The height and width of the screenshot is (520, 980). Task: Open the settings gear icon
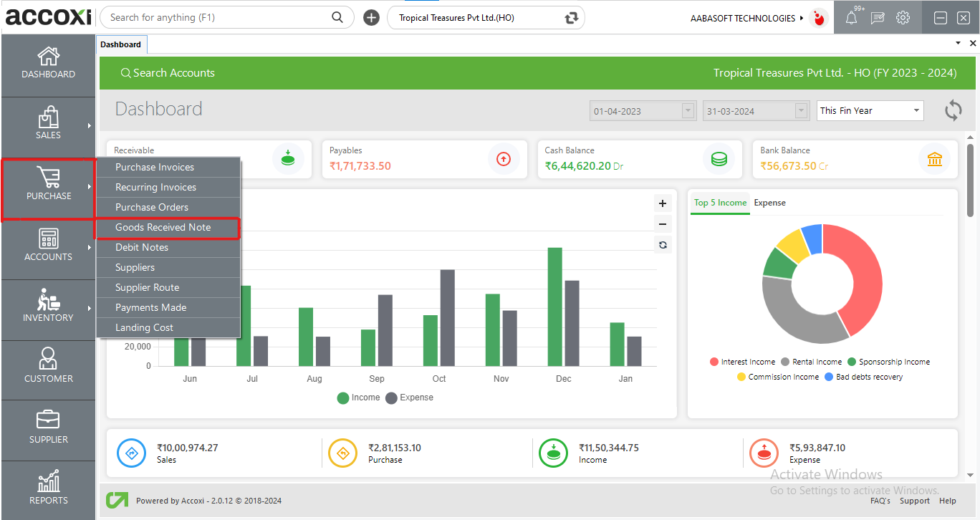pos(903,18)
